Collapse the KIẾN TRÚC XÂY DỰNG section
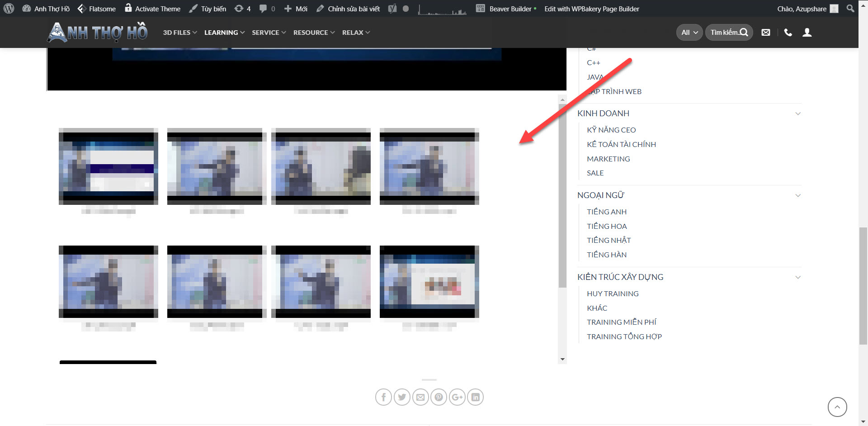 click(x=798, y=277)
